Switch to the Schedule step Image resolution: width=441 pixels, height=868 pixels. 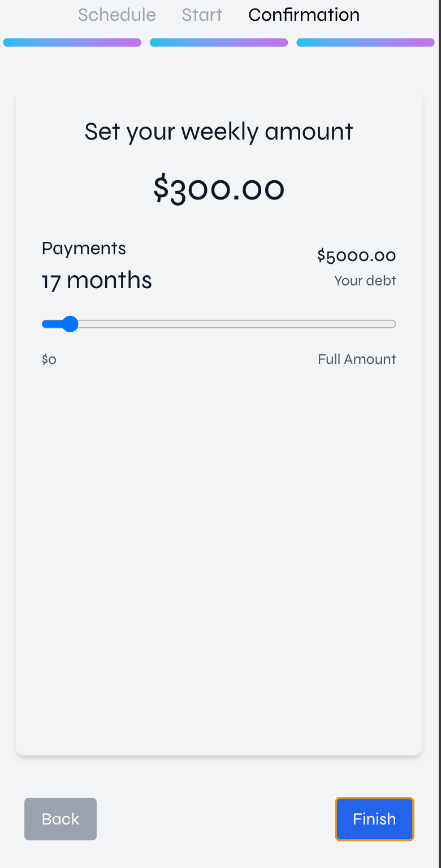116,15
